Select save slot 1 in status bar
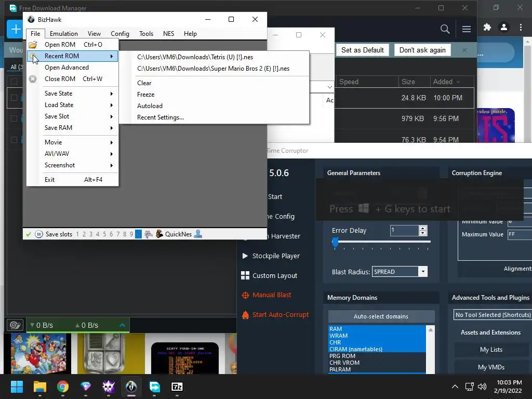 pyautogui.click(x=77, y=234)
